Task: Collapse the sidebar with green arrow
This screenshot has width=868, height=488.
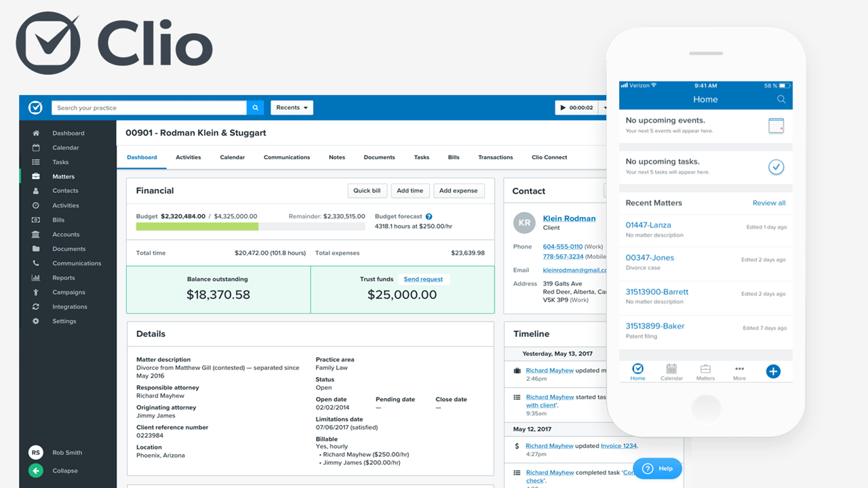Action: 36,470
